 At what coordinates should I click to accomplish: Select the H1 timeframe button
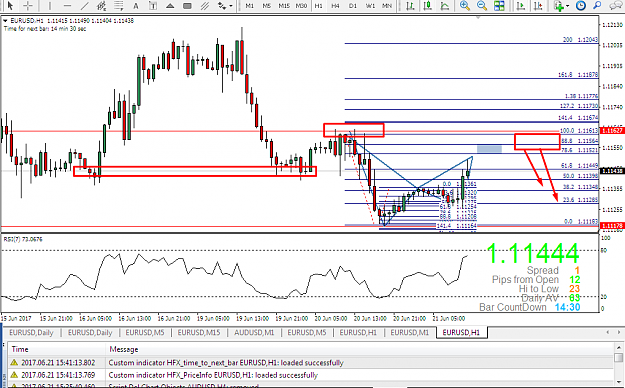tap(318, 6)
